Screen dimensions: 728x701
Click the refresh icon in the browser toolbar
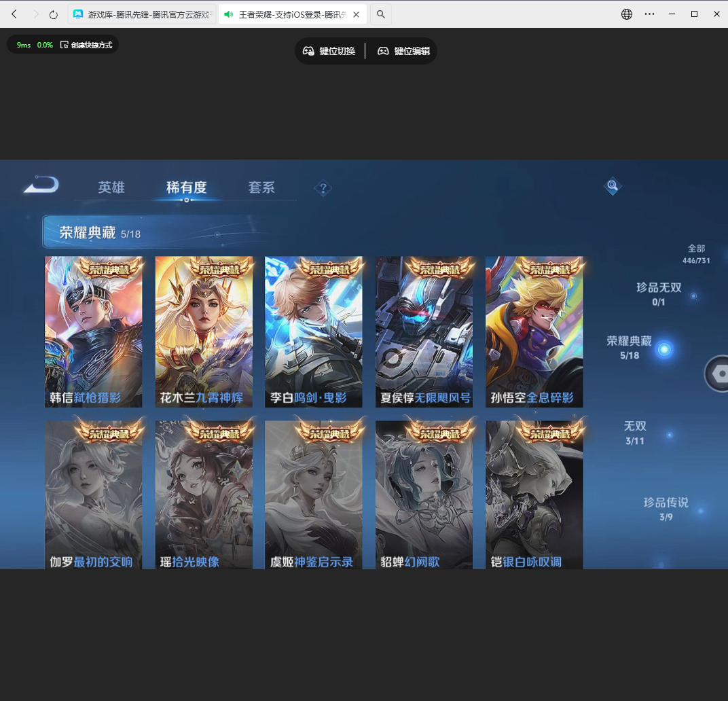53,13
